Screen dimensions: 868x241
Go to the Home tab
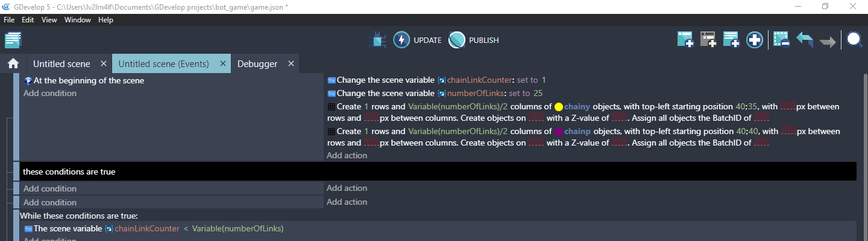13,63
